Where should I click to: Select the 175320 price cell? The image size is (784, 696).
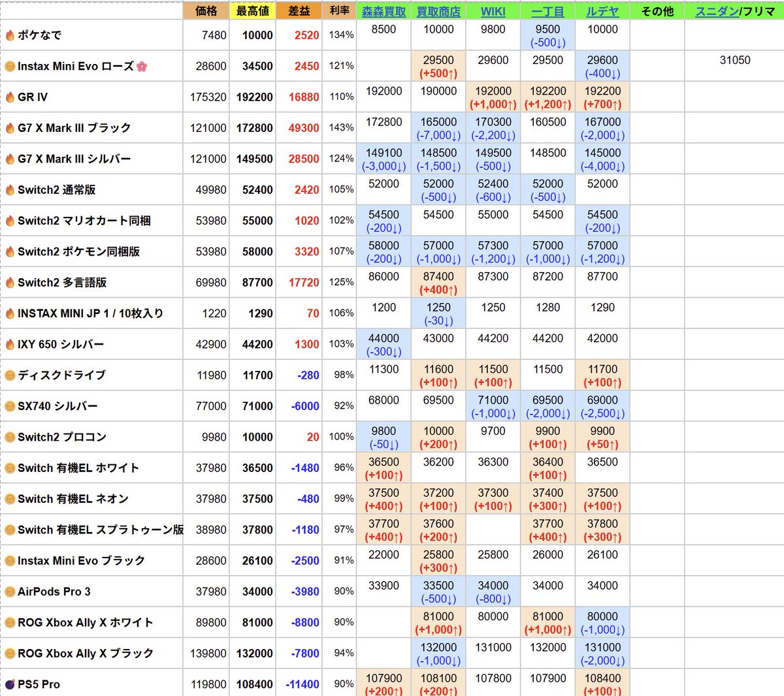pos(206,97)
